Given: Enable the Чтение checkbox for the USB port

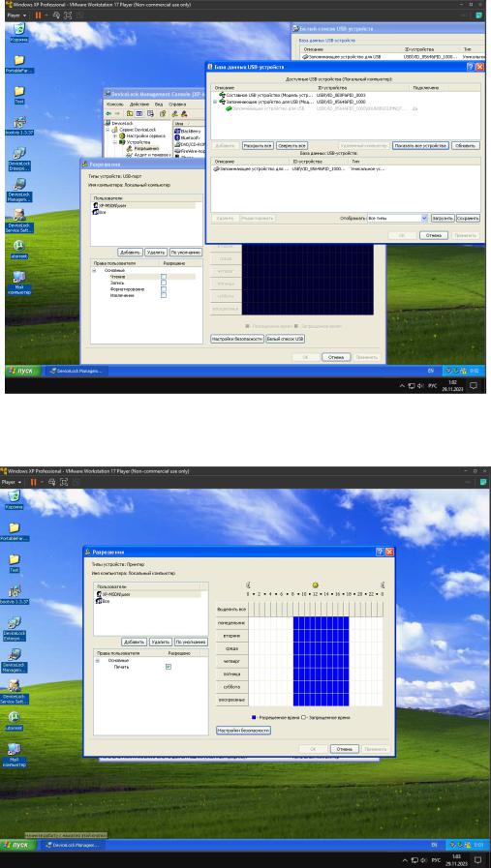Looking at the screenshot, I should [164, 276].
